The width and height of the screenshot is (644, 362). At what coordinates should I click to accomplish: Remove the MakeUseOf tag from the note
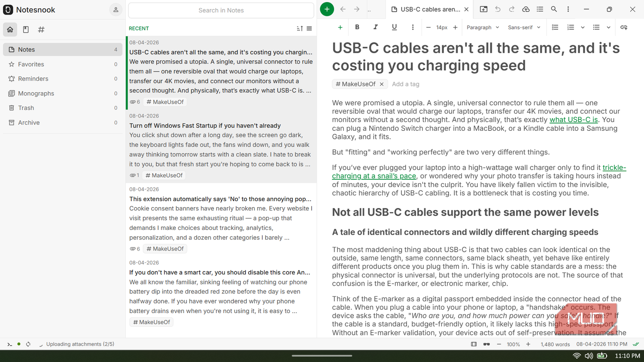click(x=381, y=84)
